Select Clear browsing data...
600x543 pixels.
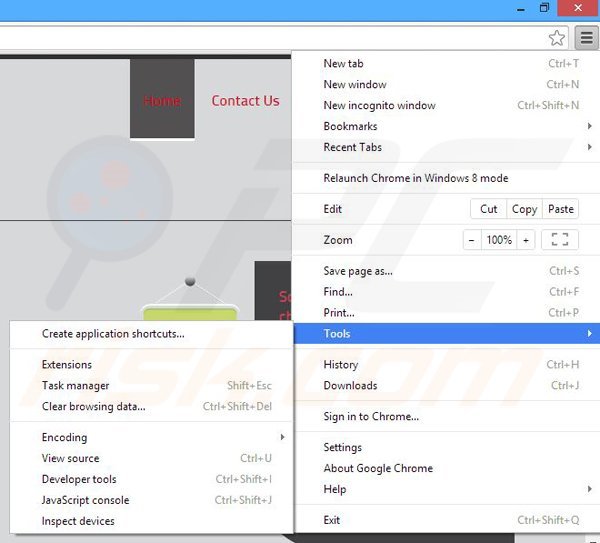(x=152, y=406)
